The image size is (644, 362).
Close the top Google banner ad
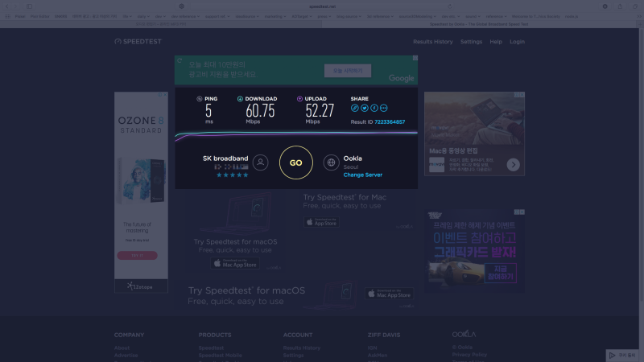click(415, 58)
